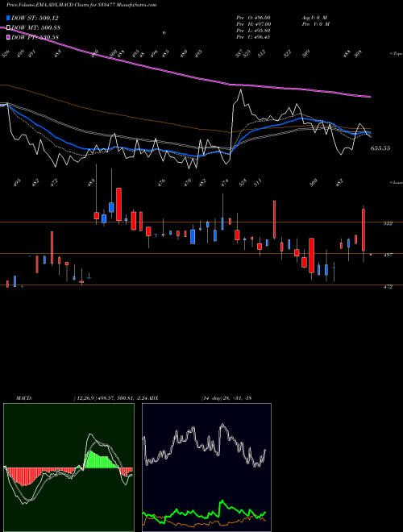This screenshot has height=532, width=403.
Task: Click the 522 price level label
Action: [x=388, y=223]
